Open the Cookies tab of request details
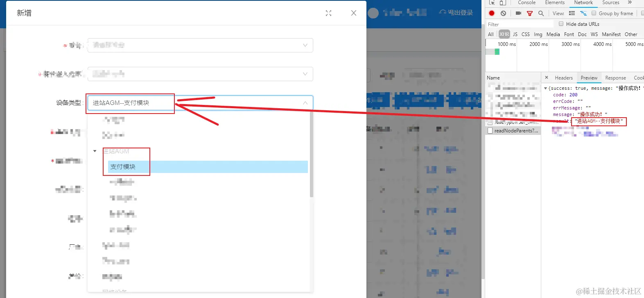The height and width of the screenshot is (298, 644). point(639,78)
